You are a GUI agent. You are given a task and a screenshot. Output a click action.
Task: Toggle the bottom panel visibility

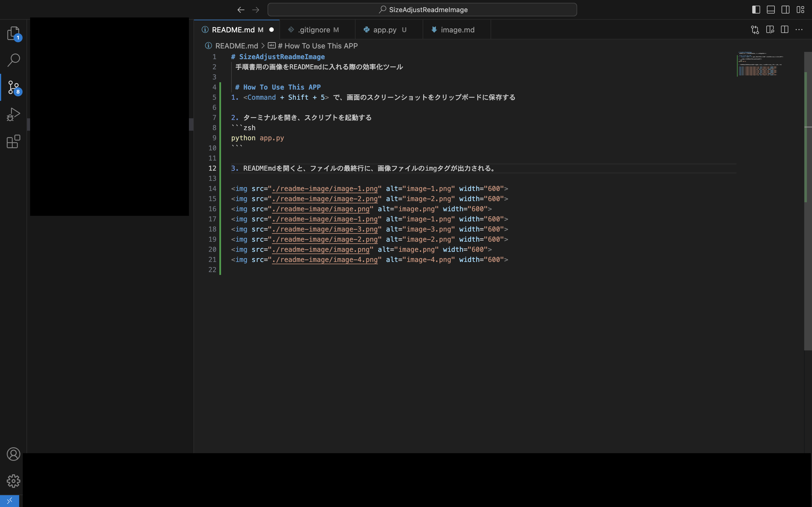pyautogui.click(x=771, y=10)
